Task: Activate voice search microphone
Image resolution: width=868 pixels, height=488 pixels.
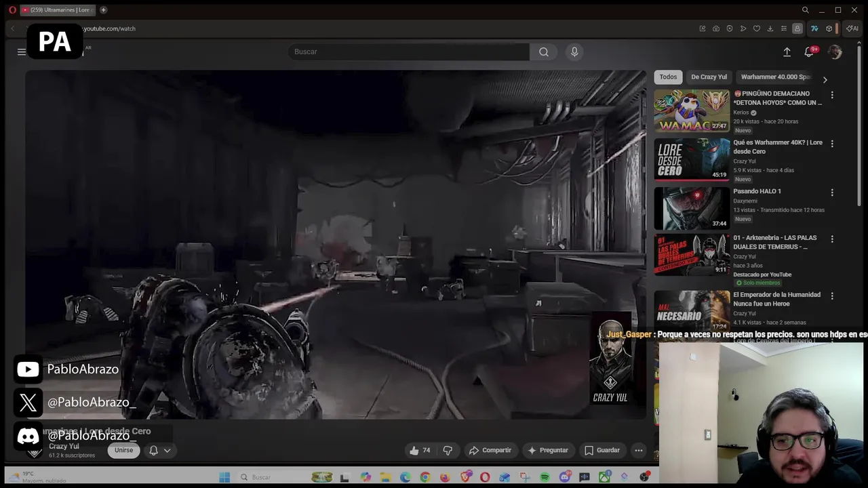Action: pyautogui.click(x=574, y=52)
